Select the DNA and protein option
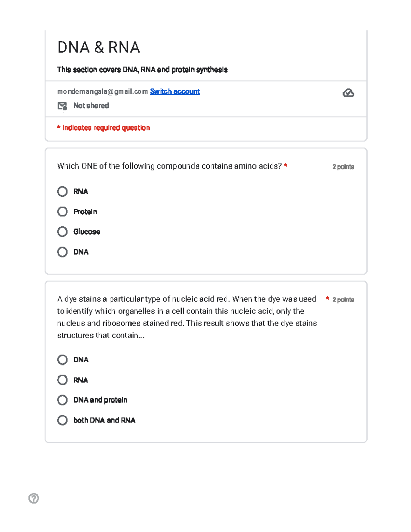 tap(62, 400)
